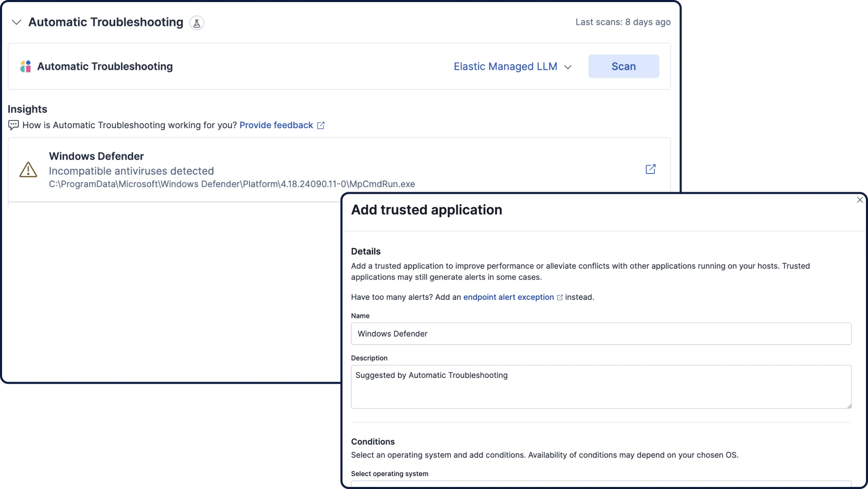Open the Provide feedback link

[276, 125]
